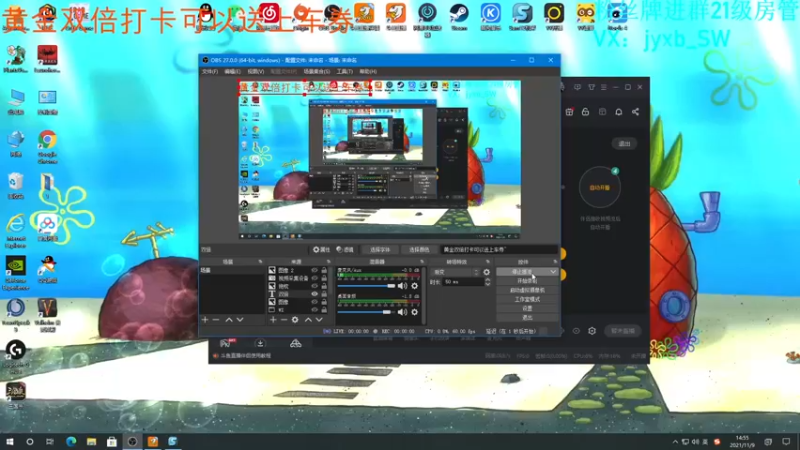Add a new scene with the plus icon
800x450 pixels.
coord(205,320)
